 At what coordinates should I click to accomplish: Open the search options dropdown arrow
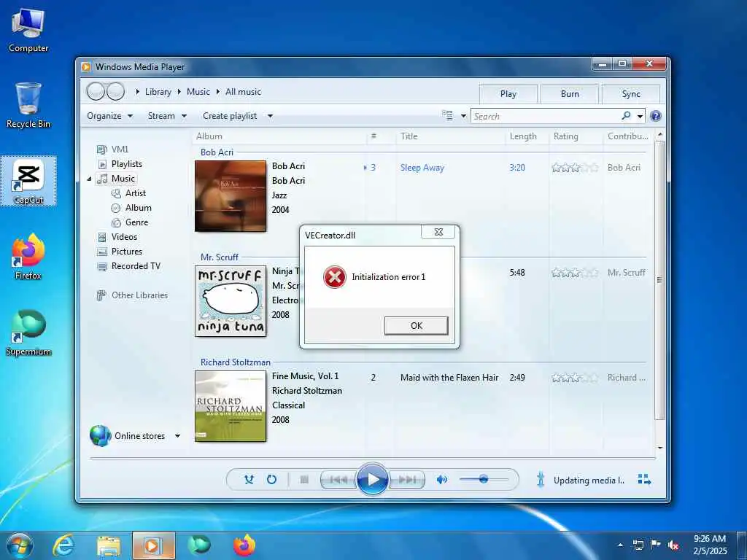[x=640, y=116]
